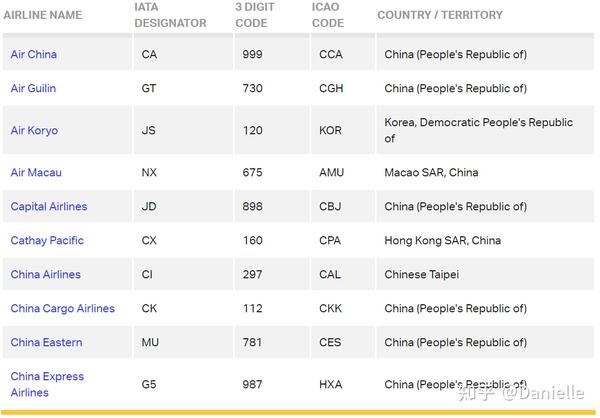Image resolution: width=600 pixels, height=418 pixels.
Task: Click the ICAO code cell CPA
Action: coord(331,240)
